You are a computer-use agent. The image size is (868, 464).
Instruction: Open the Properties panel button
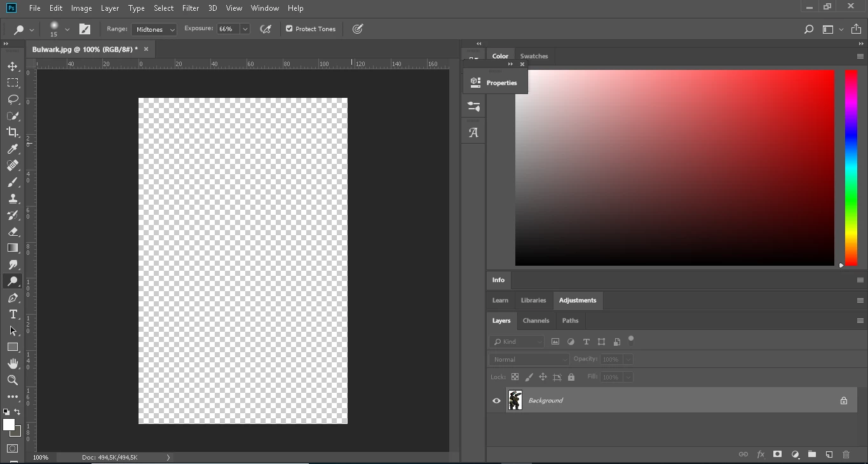tap(495, 83)
